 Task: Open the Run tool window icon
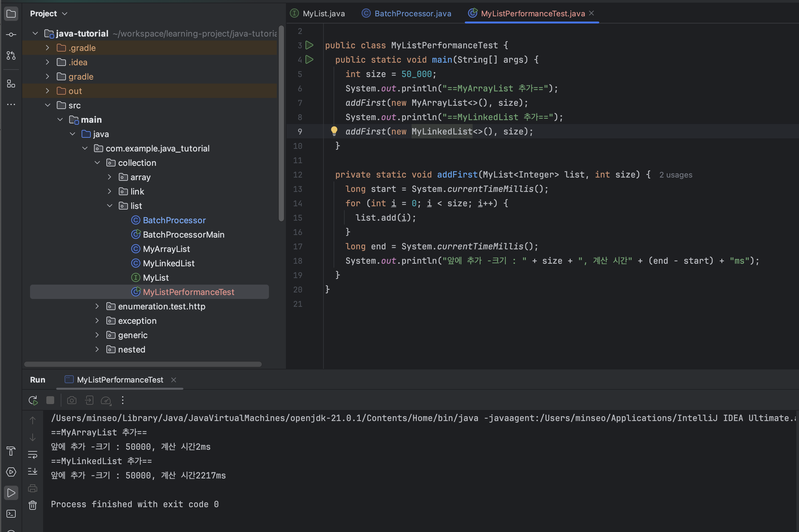(11, 493)
